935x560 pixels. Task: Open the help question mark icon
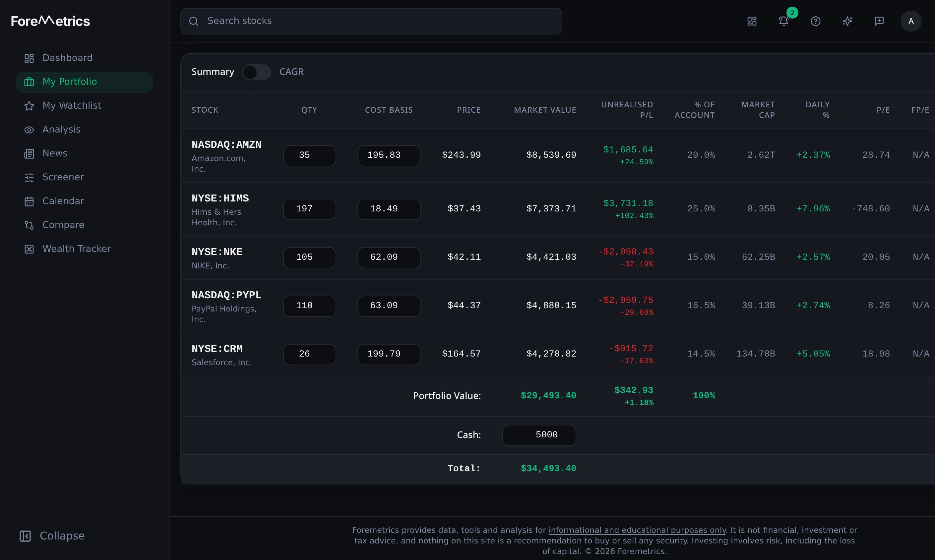coord(816,21)
